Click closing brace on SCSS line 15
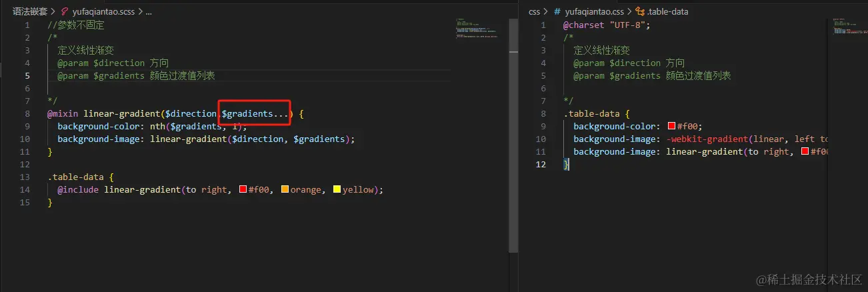Image resolution: width=868 pixels, height=292 pixels. tap(50, 202)
